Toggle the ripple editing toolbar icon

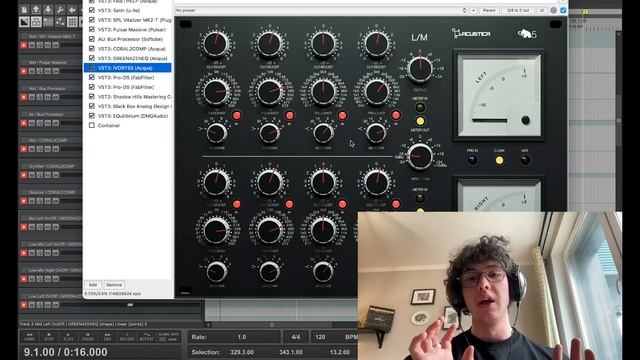(x=48, y=21)
